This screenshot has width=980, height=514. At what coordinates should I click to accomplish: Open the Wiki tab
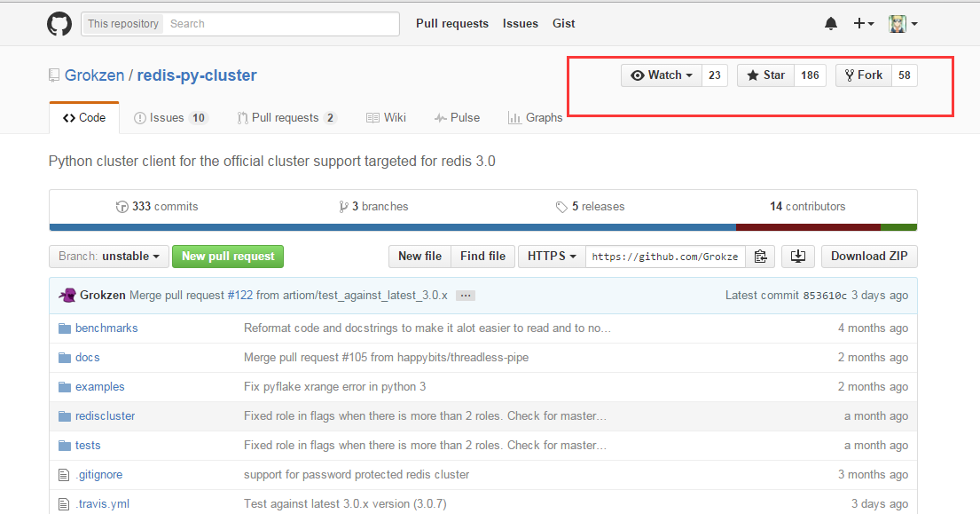(x=387, y=117)
